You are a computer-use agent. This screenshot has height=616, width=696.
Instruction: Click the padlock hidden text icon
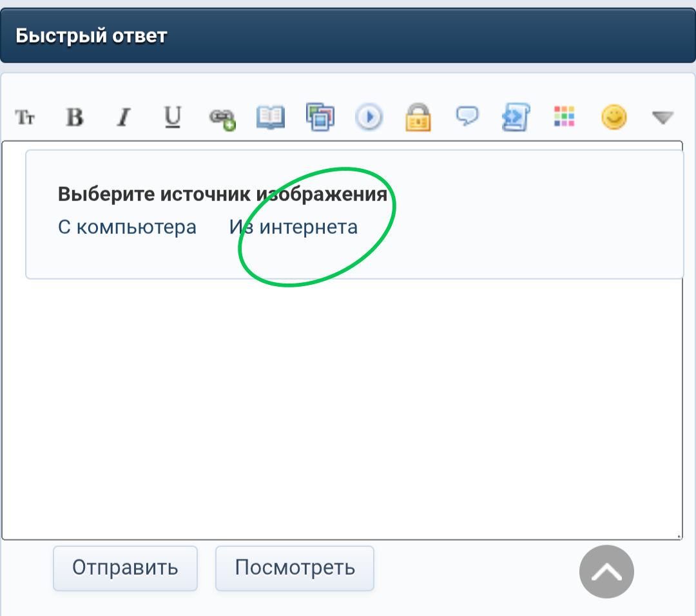coord(418,117)
